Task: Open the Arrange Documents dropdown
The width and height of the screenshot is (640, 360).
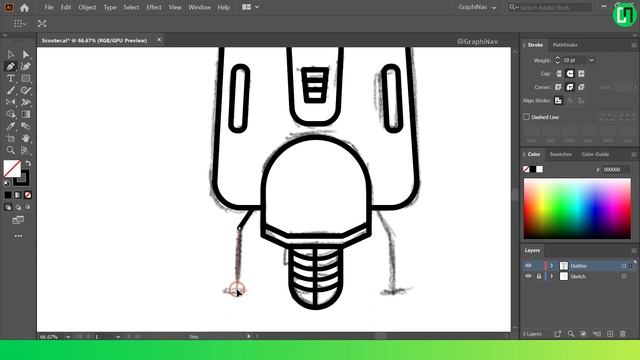Action: [x=250, y=7]
